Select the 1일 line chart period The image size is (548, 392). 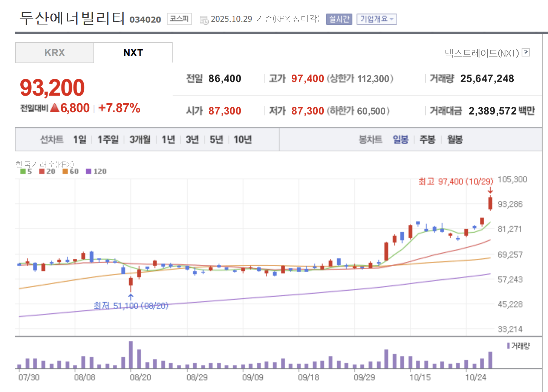pyautogui.click(x=80, y=140)
